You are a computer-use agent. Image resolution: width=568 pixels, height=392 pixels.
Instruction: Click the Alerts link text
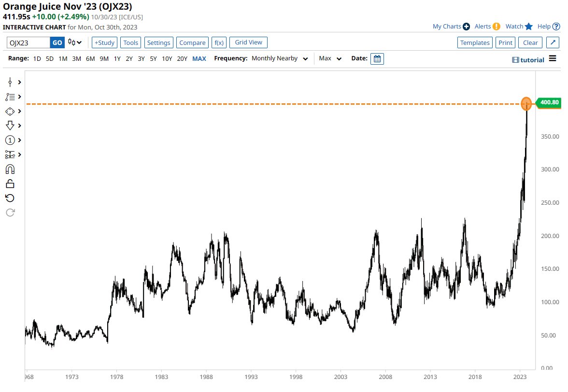[483, 27]
